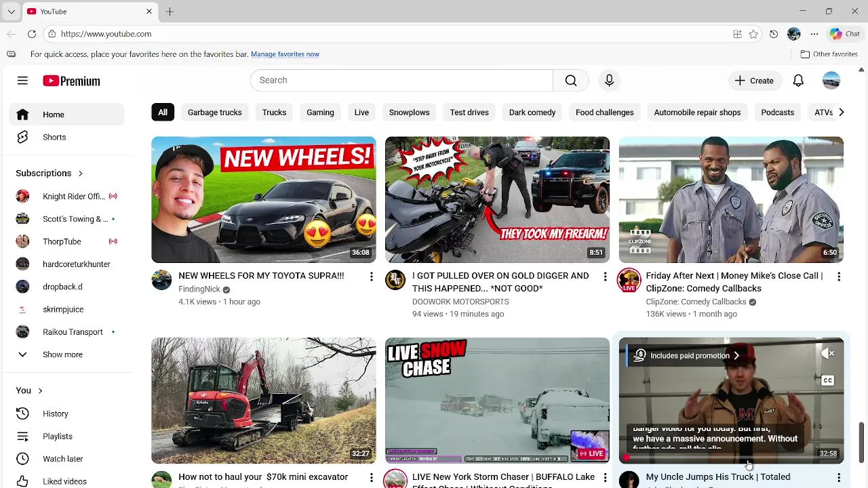Select the Gaming chip
The image size is (868, 488).
(320, 113)
